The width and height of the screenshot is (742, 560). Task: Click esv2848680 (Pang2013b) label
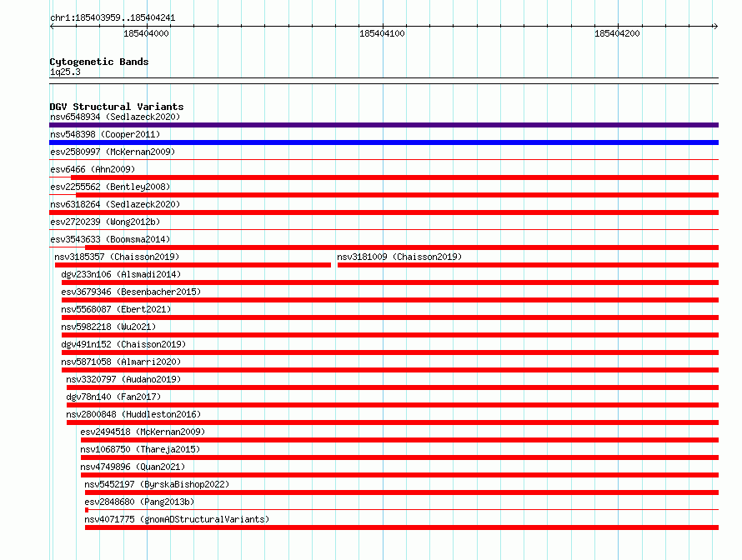(x=139, y=502)
